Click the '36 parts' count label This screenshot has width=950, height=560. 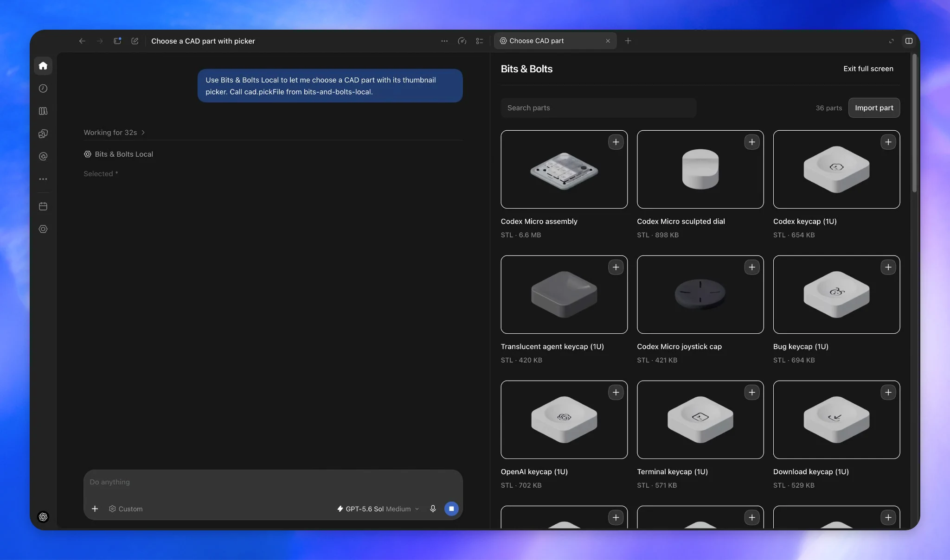pyautogui.click(x=828, y=108)
